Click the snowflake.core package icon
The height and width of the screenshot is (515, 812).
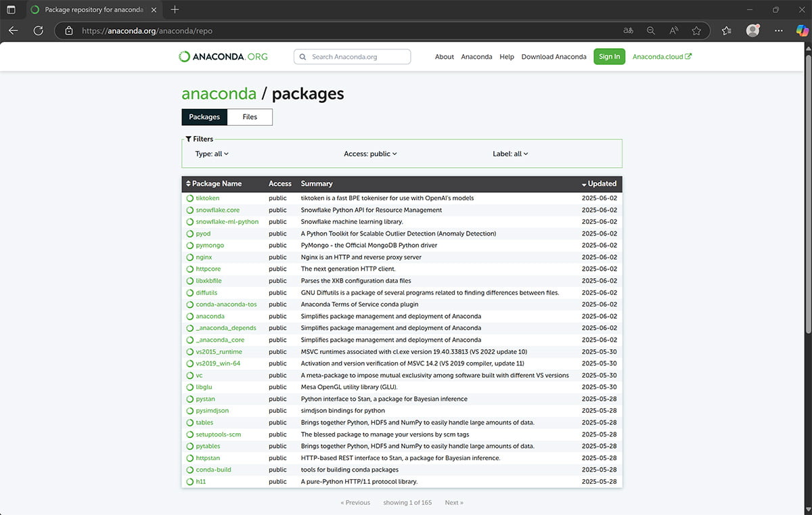click(190, 210)
